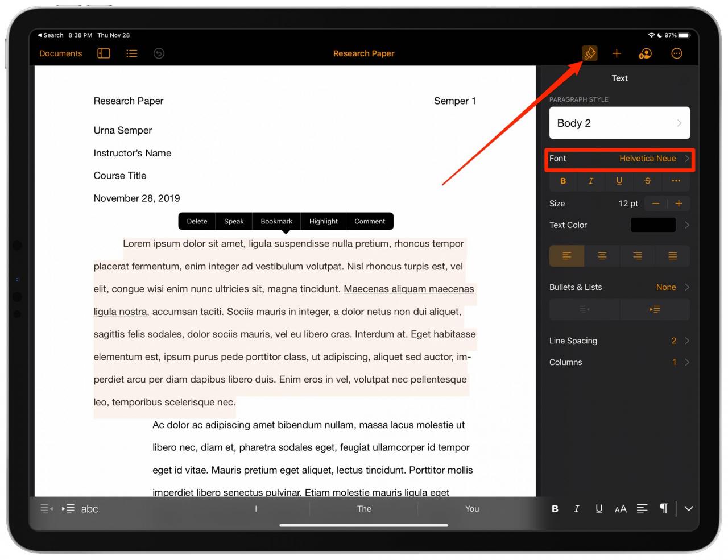Choose Comment from the popup menu
This screenshot has height=560, width=728.
[370, 221]
